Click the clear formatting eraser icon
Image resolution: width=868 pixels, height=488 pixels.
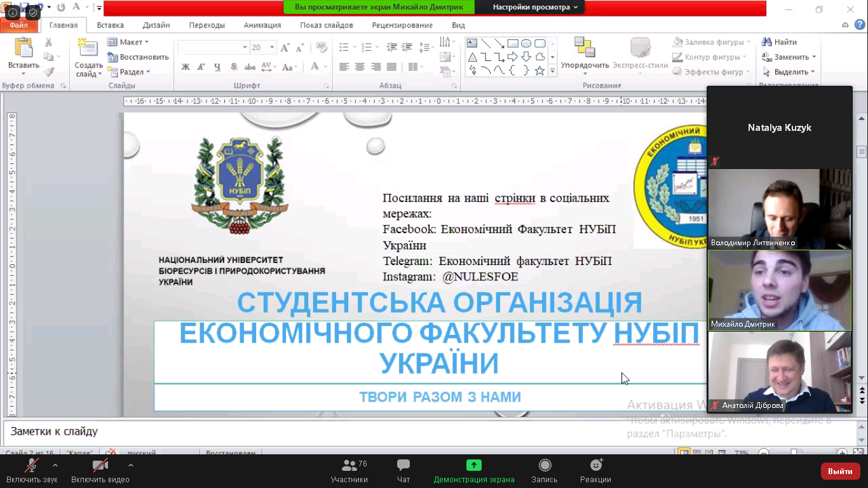click(x=321, y=48)
